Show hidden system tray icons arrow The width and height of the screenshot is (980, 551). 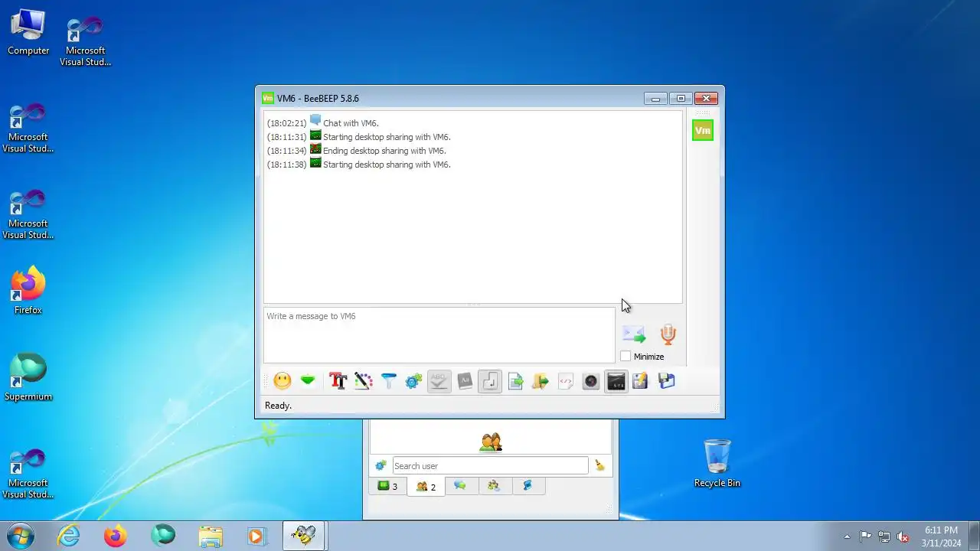coord(847,536)
